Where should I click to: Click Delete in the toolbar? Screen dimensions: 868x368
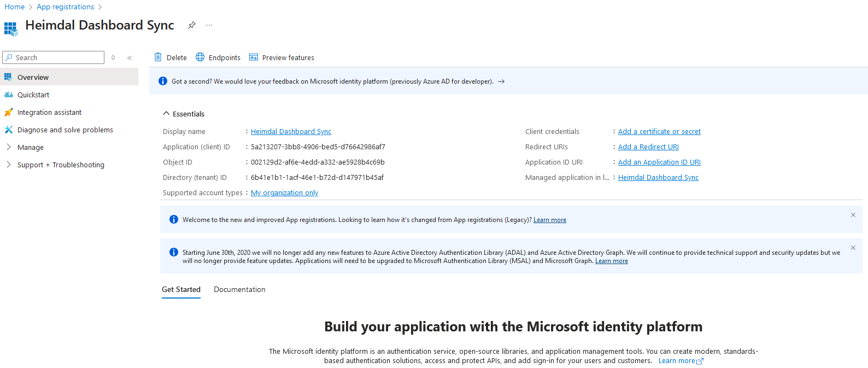pos(171,57)
